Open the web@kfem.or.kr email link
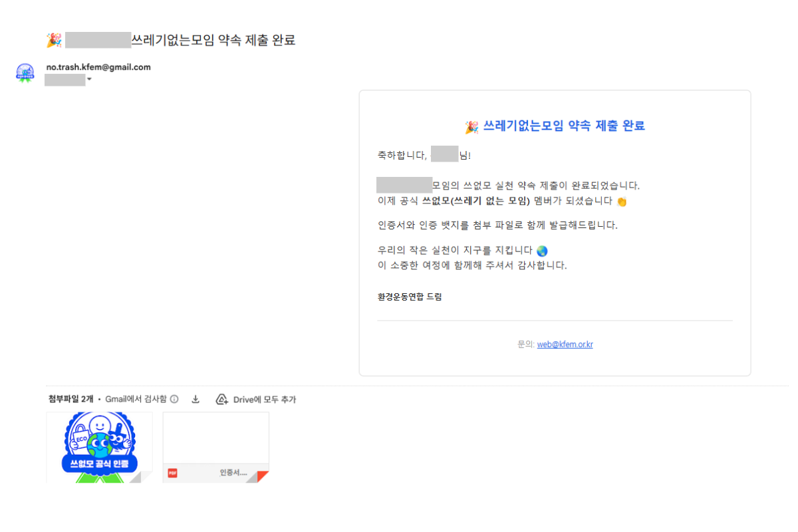The image size is (798, 532). (x=565, y=344)
